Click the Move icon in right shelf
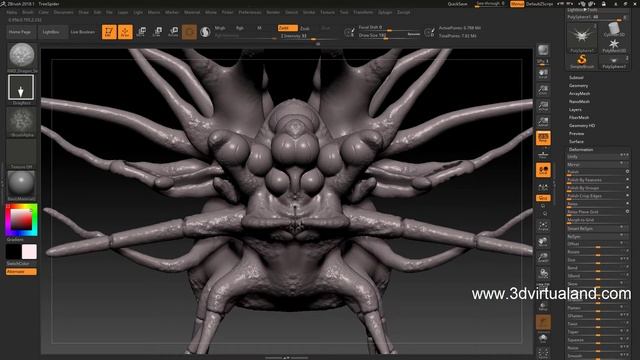The width and height of the screenshot is (640, 360). [x=543, y=242]
